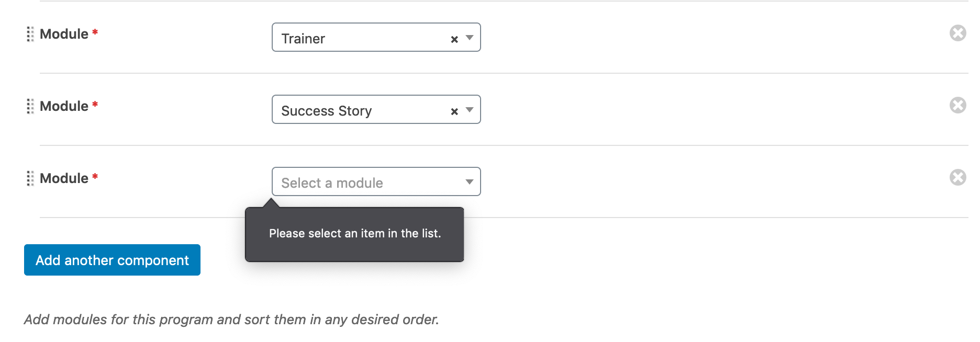Click the drag handle beside the Success Story module

(x=30, y=106)
